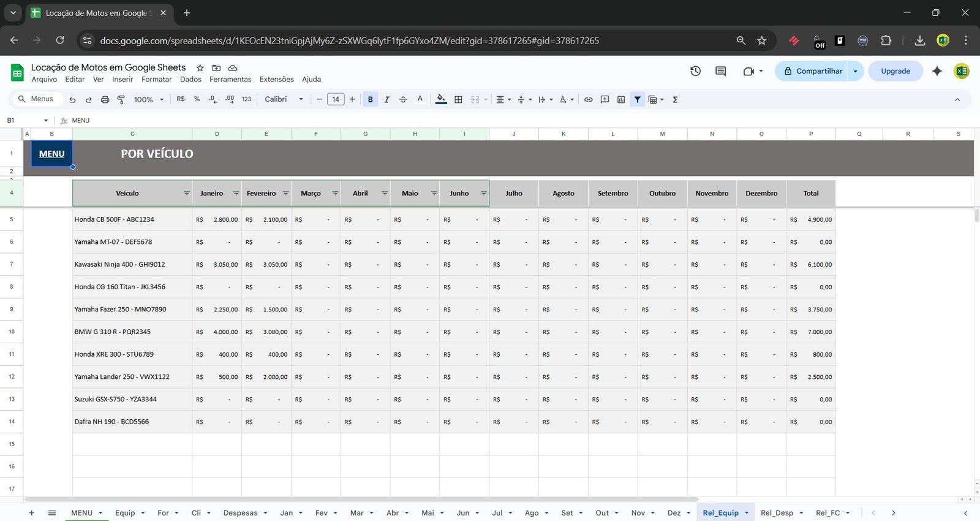Image resolution: width=980 pixels, height=521 pixels.
Task: Open the borders tool
Action: tap(458, 99)
